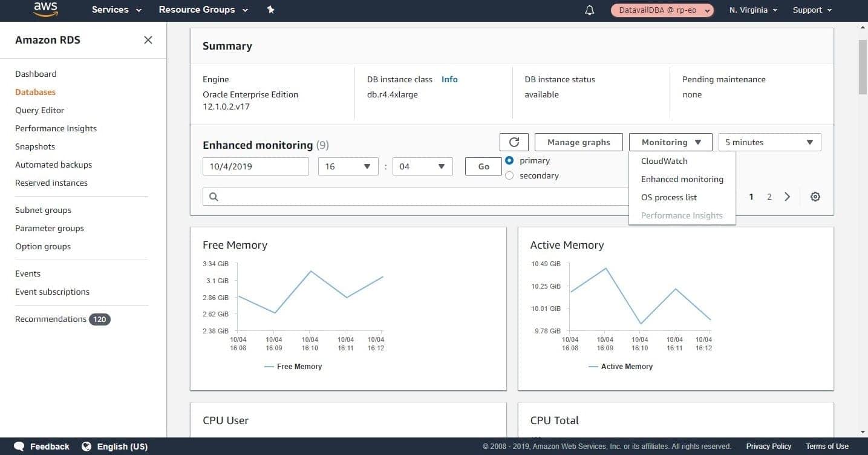Open Events in the sidebar
The width and height of the screenshot is (868, 455).
pos(28,273)
